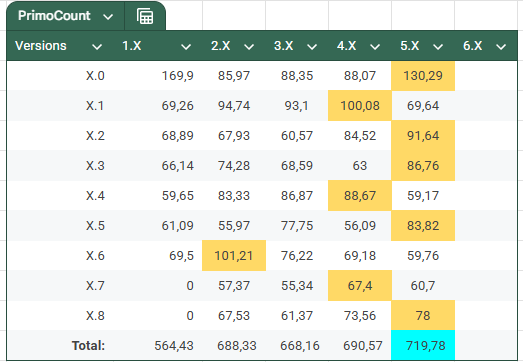The height and width of the screenshot is (362, 523).
Task: Select the cell containing 169,9
Action: 157,76
